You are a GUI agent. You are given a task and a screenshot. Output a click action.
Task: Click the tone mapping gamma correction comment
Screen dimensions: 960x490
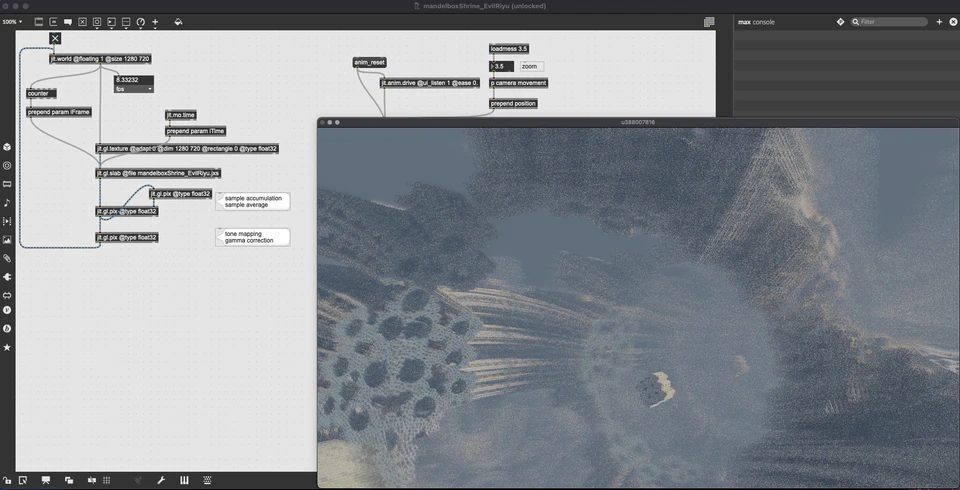click(x=253, y=237)
